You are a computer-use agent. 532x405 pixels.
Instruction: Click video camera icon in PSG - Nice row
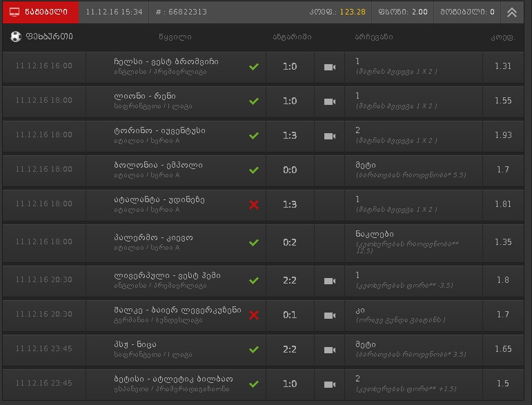click(x=329, y=350)
